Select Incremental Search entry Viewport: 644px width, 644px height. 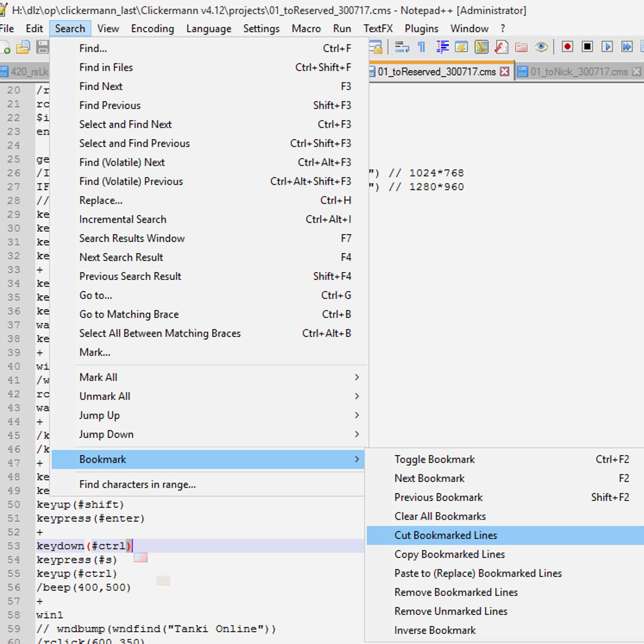208,219
